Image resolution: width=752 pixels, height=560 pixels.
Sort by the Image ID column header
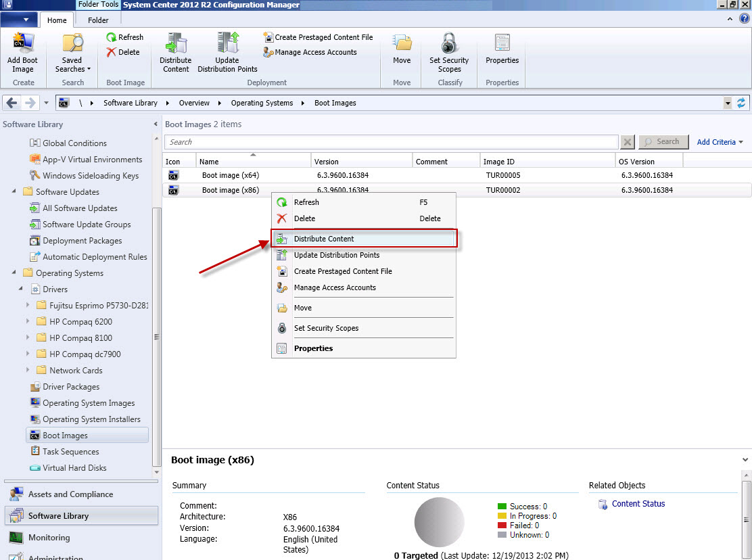coord(547,162)
